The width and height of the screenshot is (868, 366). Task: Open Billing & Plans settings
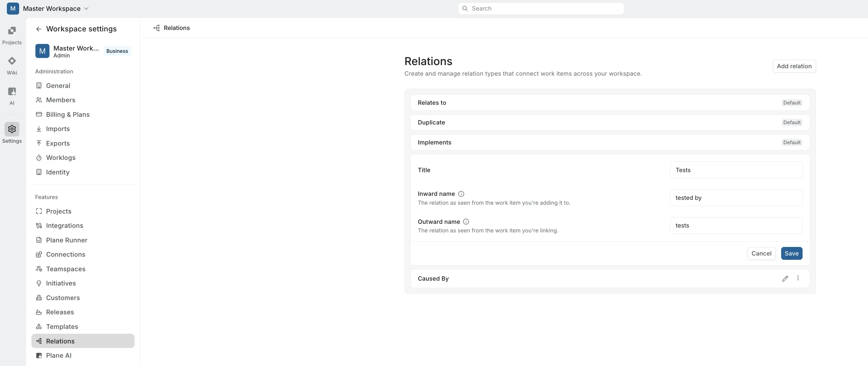[67, 114]
